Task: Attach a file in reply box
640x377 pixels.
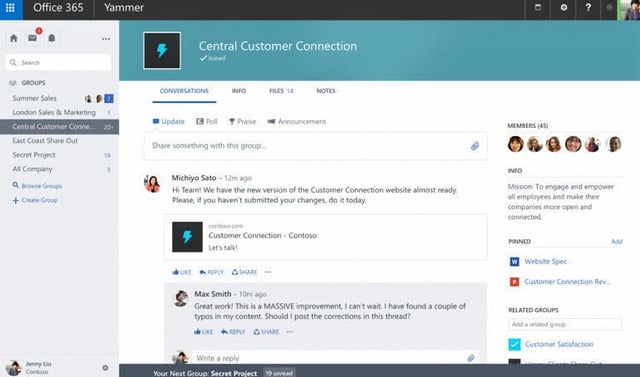Action: [471, 358]
